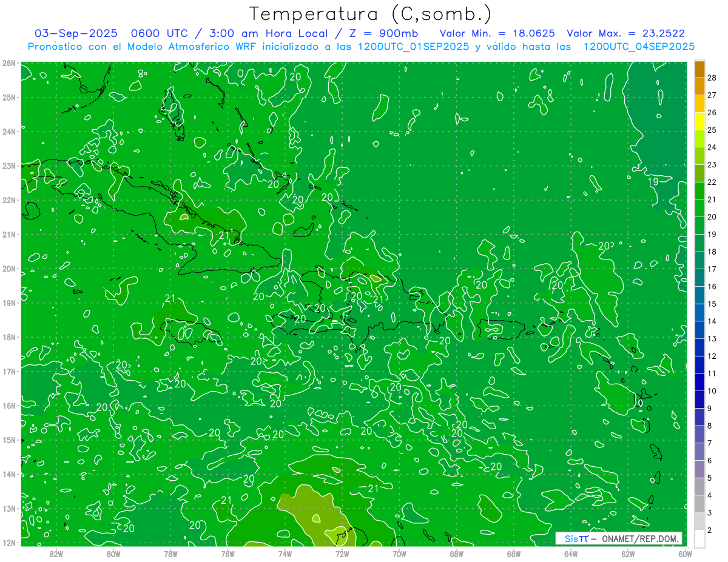Screen dimensions: 728x562
Task: Click the teal color bar segment between 16 and 17
Action: pos(699,278)
